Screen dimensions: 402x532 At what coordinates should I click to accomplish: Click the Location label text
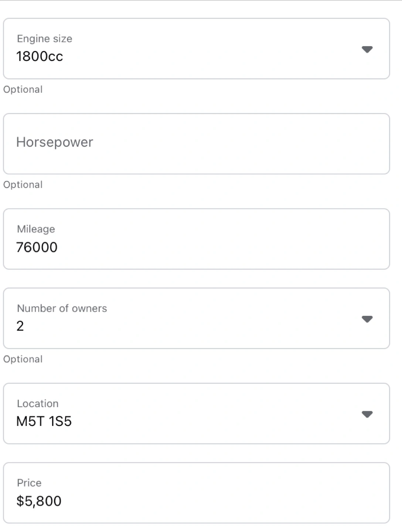coord(38,403)
